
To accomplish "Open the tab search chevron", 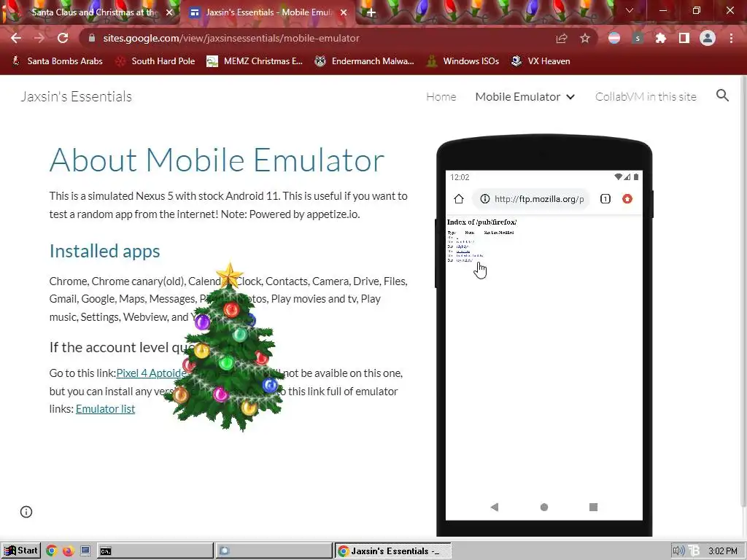I will click(x=630, y=10).
